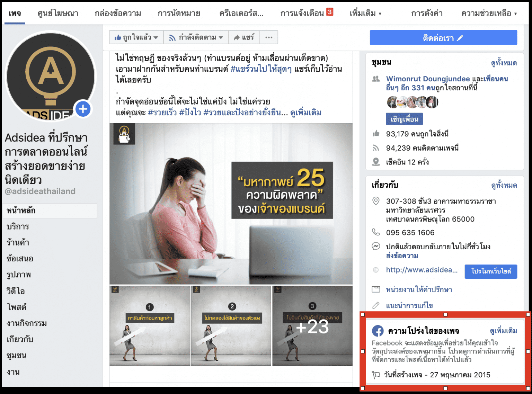Click the เชิญเพื่อน invite friends button
532x394 pixels.
click(x=404, y=119)
